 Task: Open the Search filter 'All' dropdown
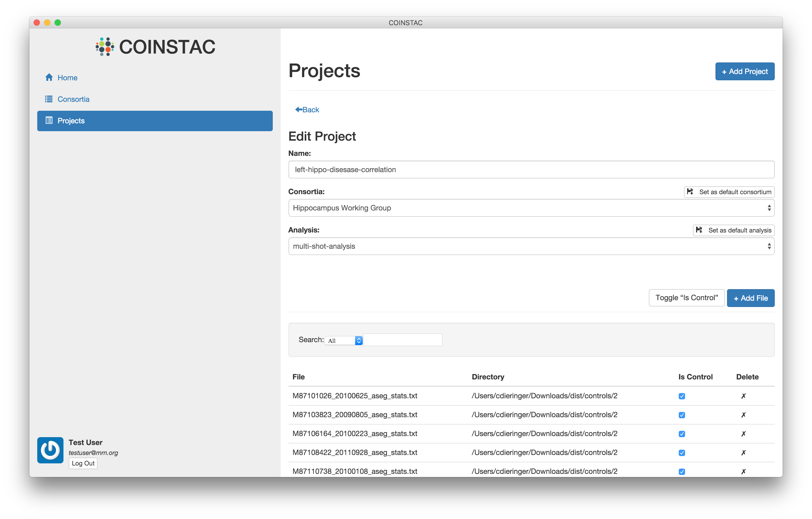[343, 341]
